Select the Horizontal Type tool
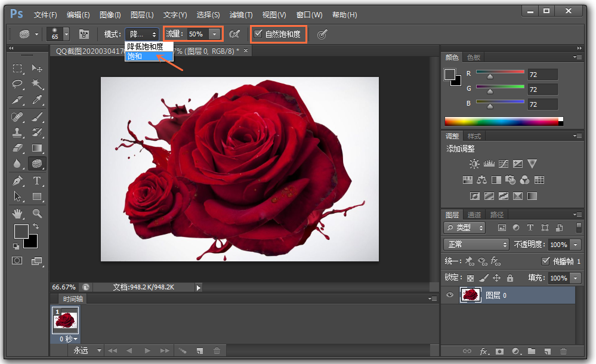Image resolution: width=596 pixels, height=364 pixels. point(37,180)
